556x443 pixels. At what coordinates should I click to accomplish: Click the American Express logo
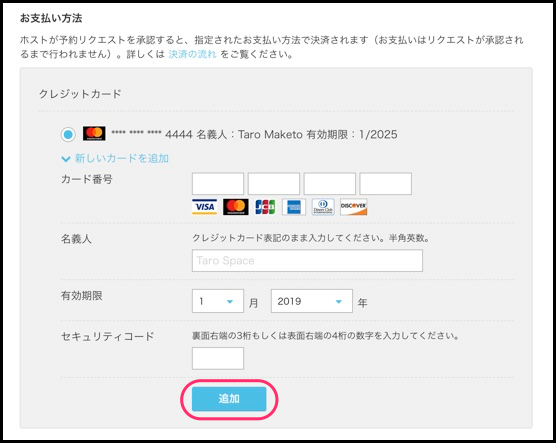(x=294, y=207)
